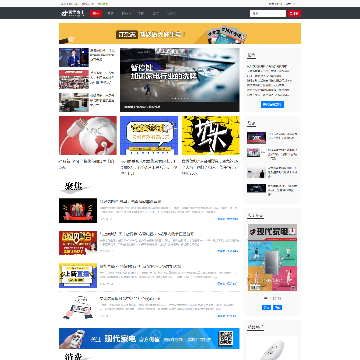
Task: Open the second navigation menu item
Action: click(x=111, y=13)
